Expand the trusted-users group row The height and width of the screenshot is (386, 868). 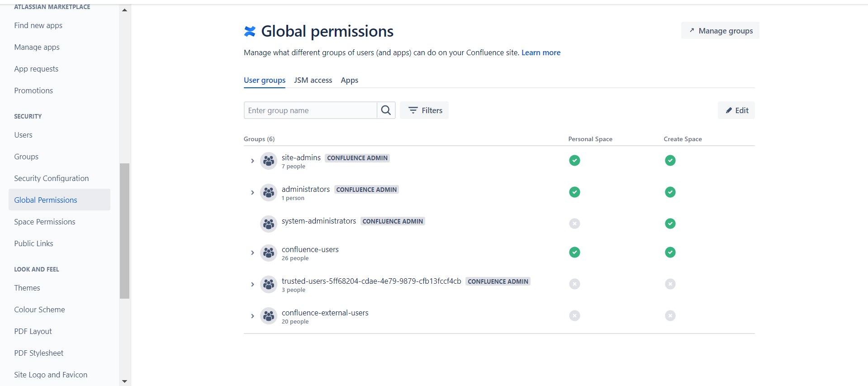[252, 285]
